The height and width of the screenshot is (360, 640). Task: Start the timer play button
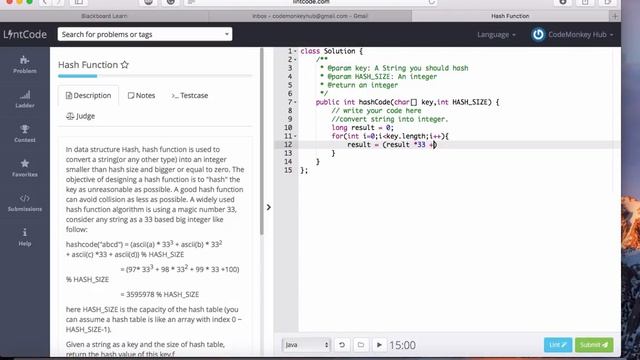(379, 345)
